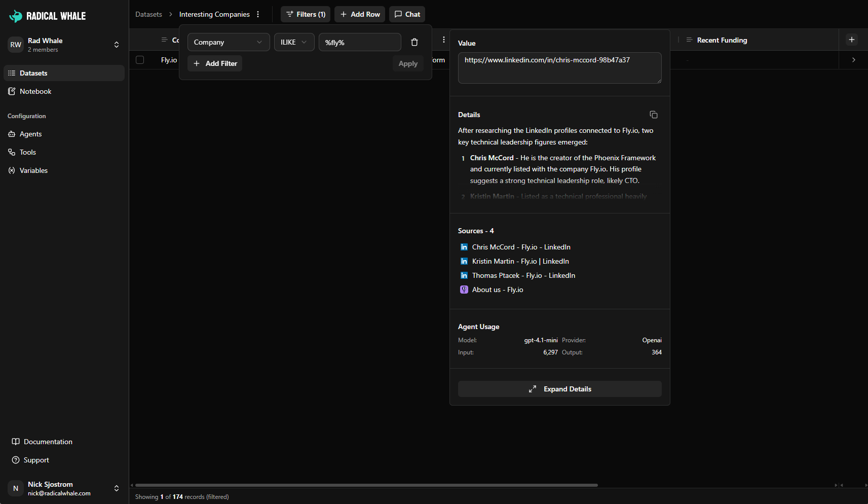Go to Tools configuration
This screenshot has width=868, height=504.
point(64,152)
